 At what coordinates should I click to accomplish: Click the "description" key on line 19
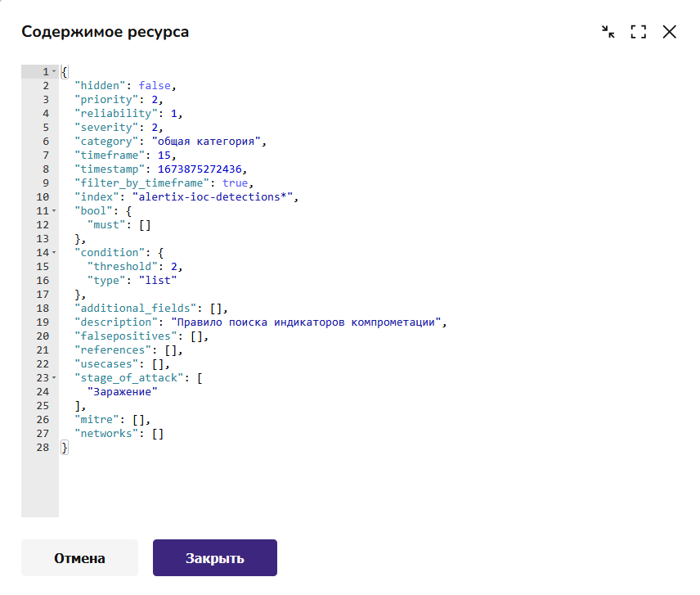[x=116, y=322]
